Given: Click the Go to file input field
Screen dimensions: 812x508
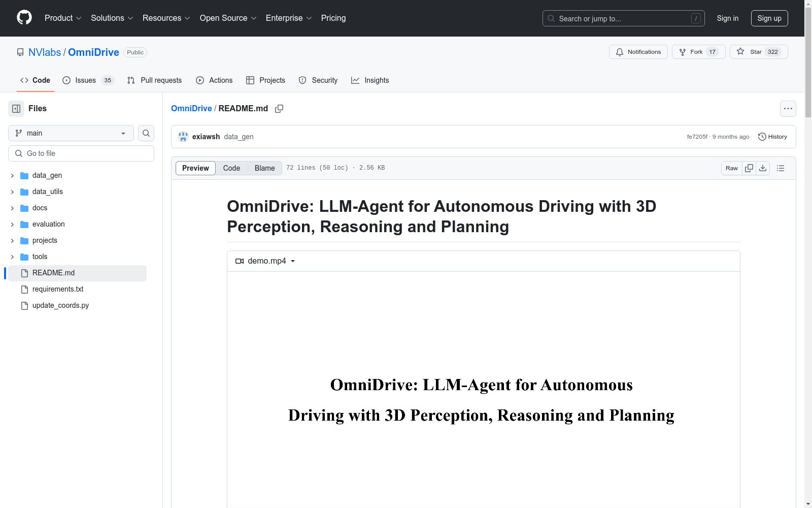Looking at the screenshot, I should pos(81,153).
